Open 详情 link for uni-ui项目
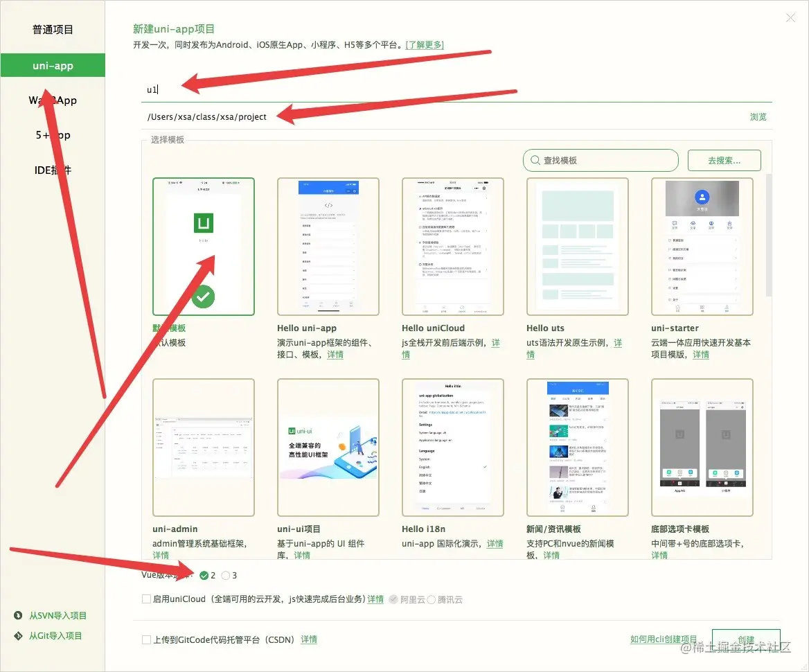This screenshot has width=809, height=672. point(302,555)
